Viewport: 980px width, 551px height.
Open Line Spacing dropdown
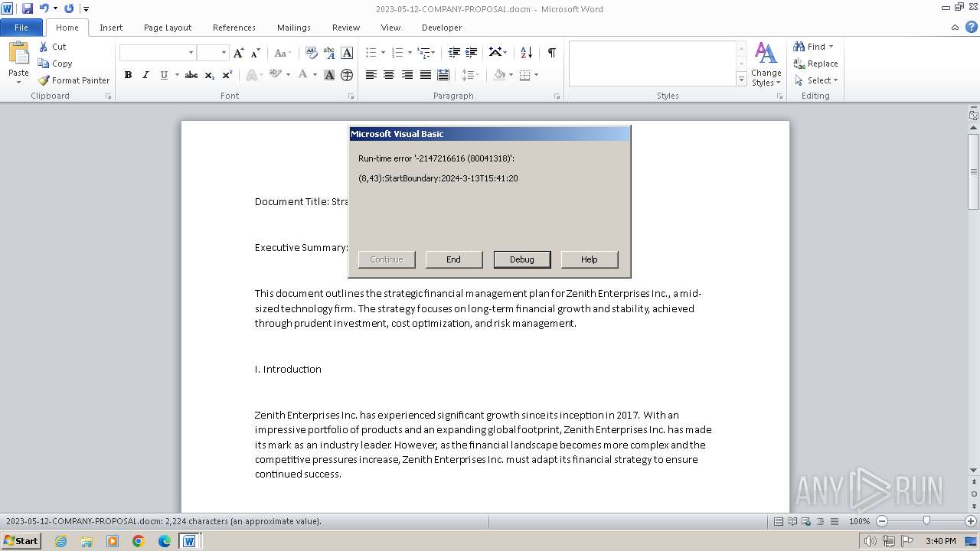coord(471,75)
